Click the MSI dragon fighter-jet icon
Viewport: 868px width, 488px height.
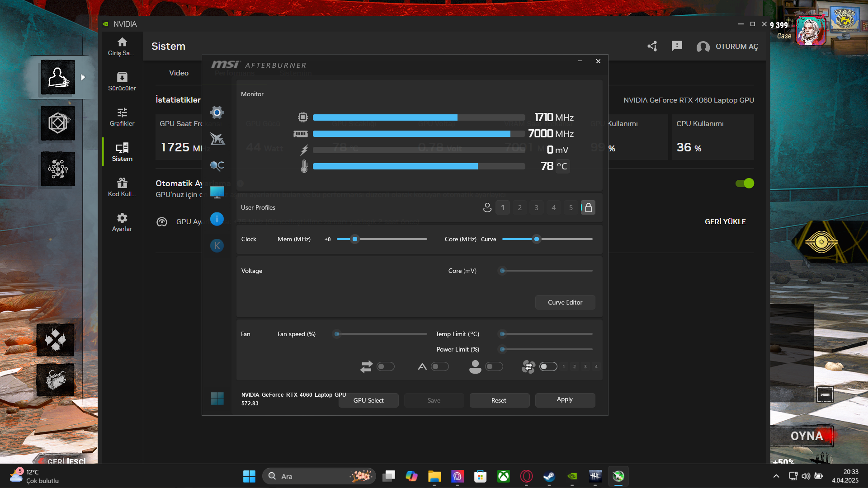pyautogui.click(x=217, y=139)
